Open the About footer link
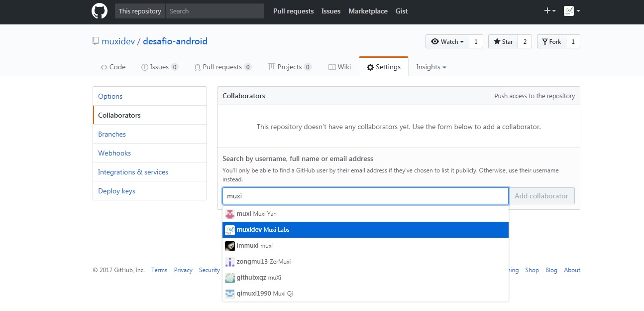Screen dimensions: 644x311 [572, 270]
